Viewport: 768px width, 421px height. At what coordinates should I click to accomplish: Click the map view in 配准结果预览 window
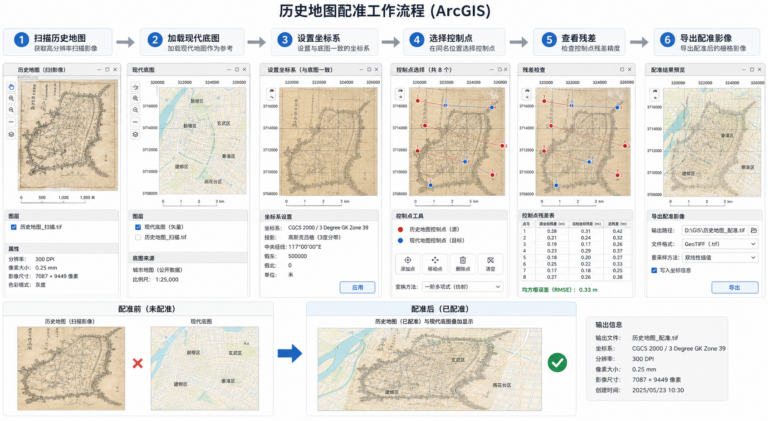tap(712, 141)
